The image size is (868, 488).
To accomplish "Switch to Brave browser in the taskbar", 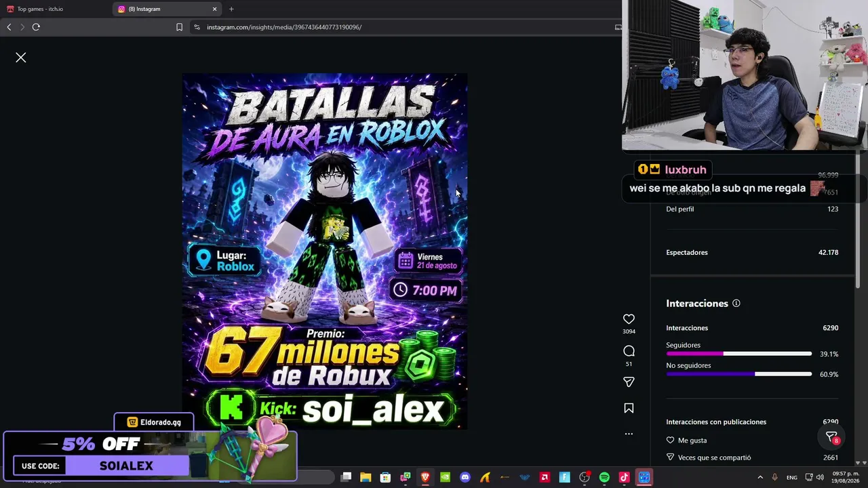I will click(x=425, y=477).
